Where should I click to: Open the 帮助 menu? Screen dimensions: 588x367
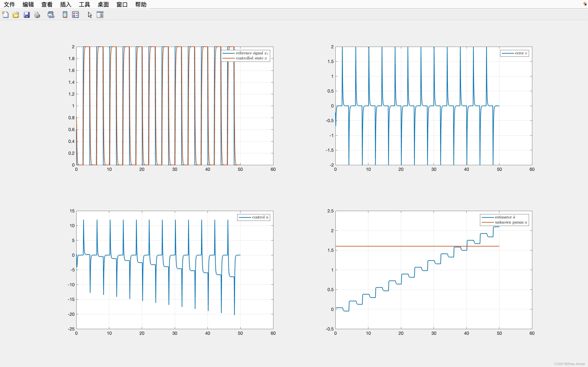[x=141, y=4]
